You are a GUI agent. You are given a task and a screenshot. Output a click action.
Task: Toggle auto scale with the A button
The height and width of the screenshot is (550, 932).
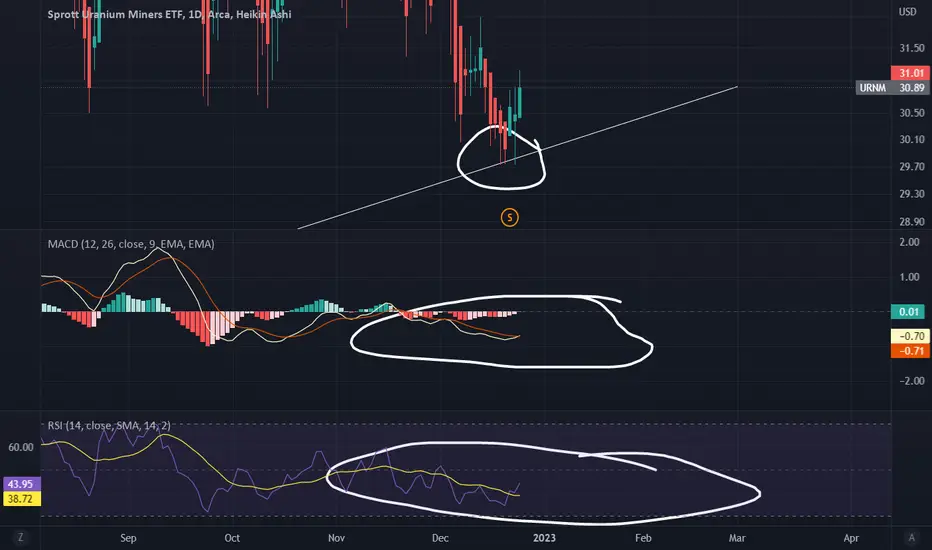[x=911, y=538]
